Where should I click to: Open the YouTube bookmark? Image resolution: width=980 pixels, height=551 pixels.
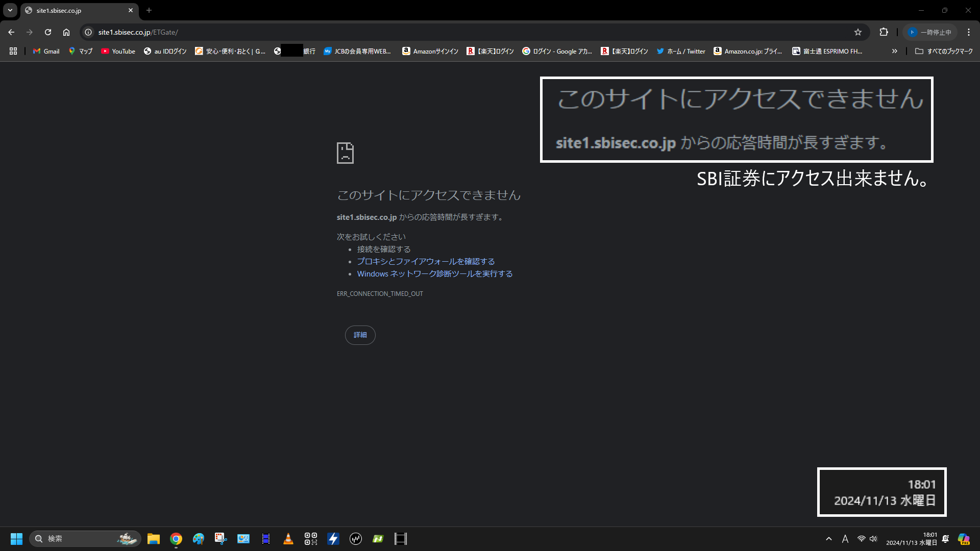pos(118,51)
